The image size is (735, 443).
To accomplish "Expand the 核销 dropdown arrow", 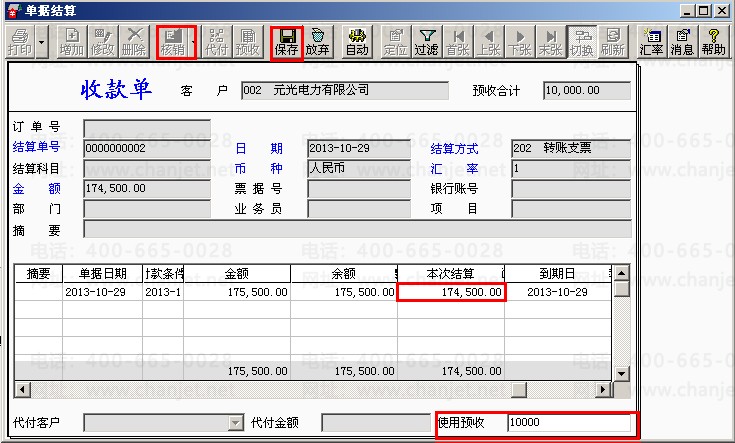I will pos(193,42).
